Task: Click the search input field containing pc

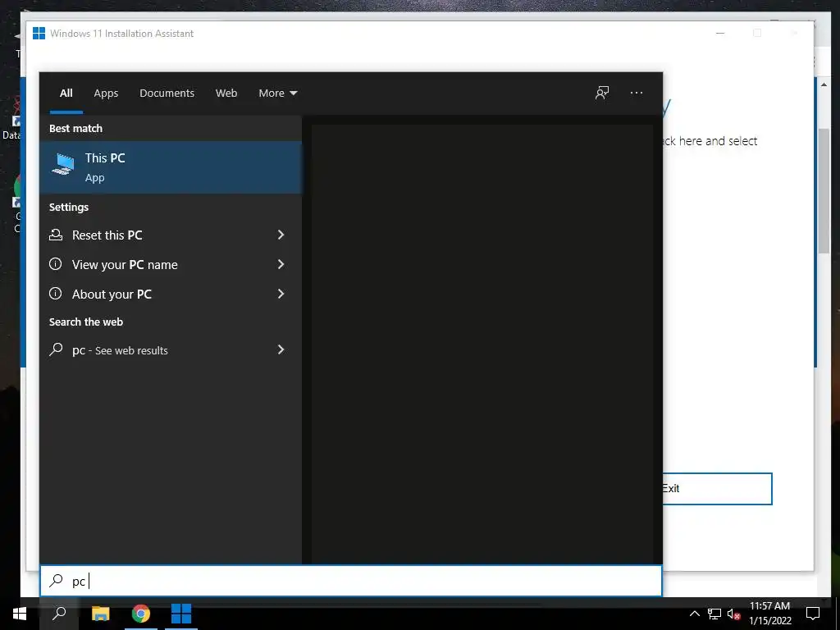Action: 351,581
